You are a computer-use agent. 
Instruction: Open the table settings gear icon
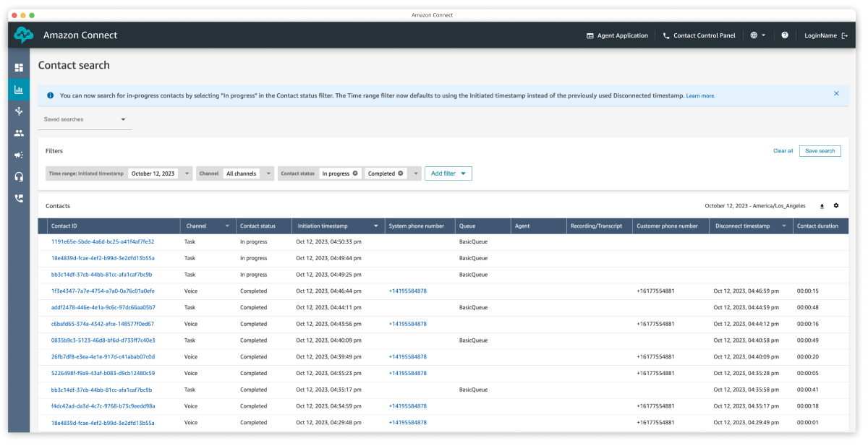(x=836, y=205)
